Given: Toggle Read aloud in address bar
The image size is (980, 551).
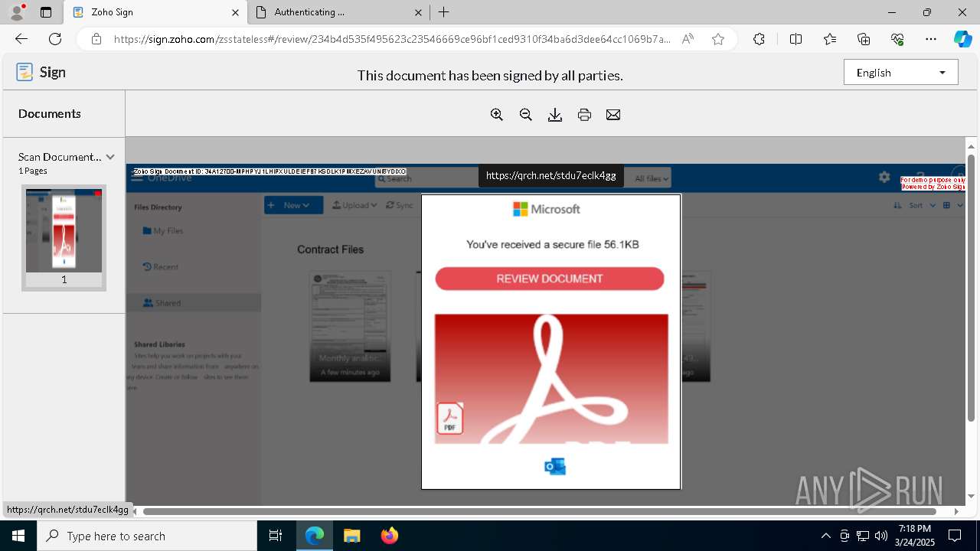Looking at the screenshot, I should [688, 39].
